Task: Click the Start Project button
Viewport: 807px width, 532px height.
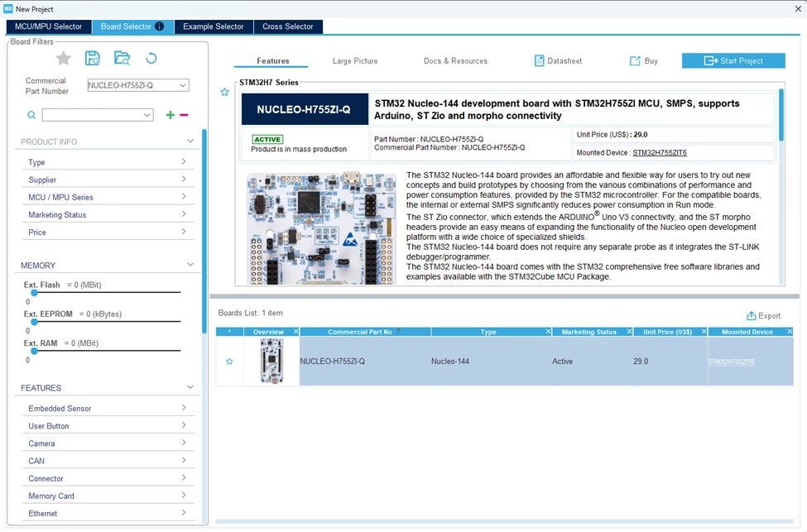Action: [733, 60]
